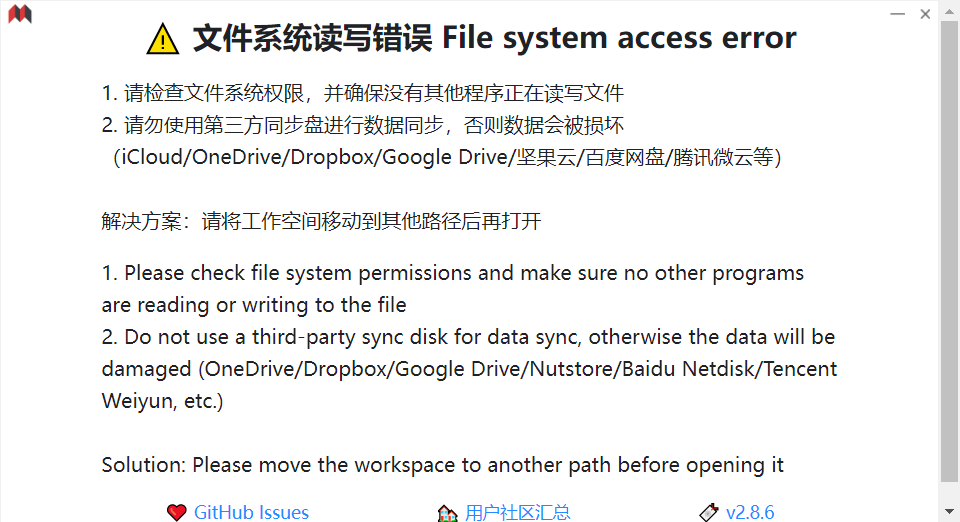
Task: Click the "Do not use a third-party sync disk" text
Action: [468, 337]
